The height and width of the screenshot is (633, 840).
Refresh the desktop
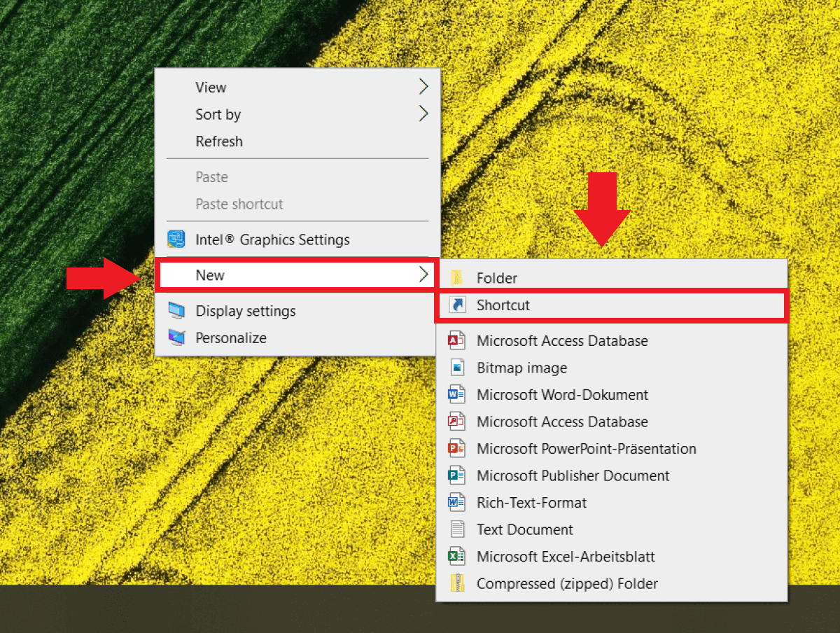[x=219, y=141]
